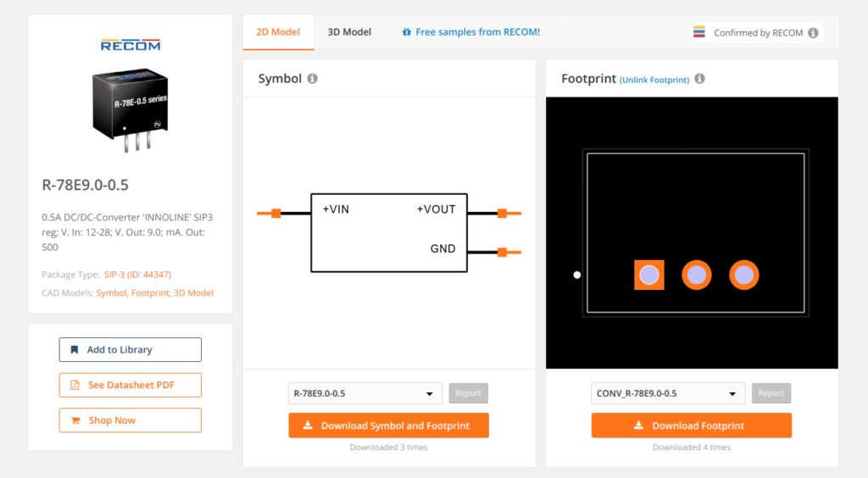Click the Footprint CAD Models link
The height and width of the screenshot is (478, 868).
(150, 292)
